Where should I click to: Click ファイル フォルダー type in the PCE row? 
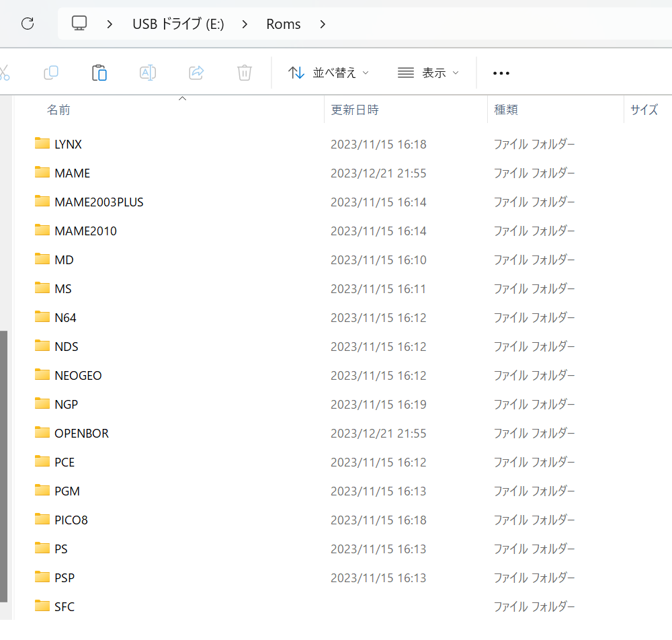click(x=534, y=462)
